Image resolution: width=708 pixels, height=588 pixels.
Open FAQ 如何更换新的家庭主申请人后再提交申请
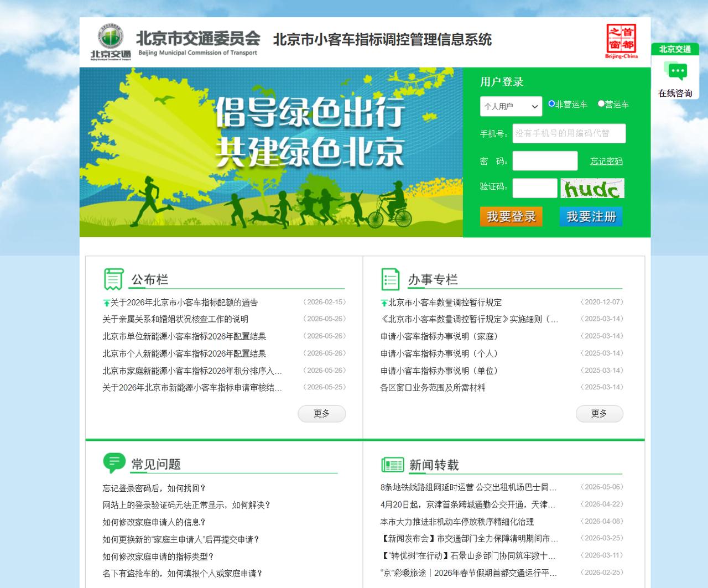click(181, 539)
